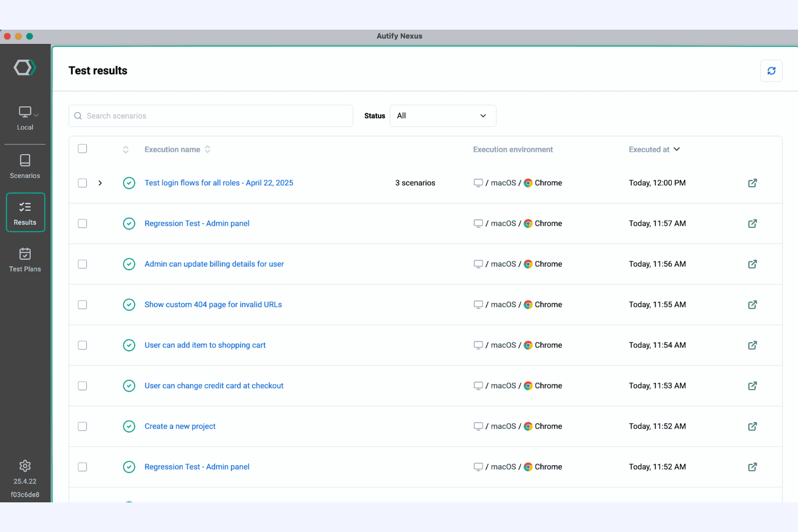Click the success status icon on Create a new project
Screen dimensions: 798x532
pos(129,426)
